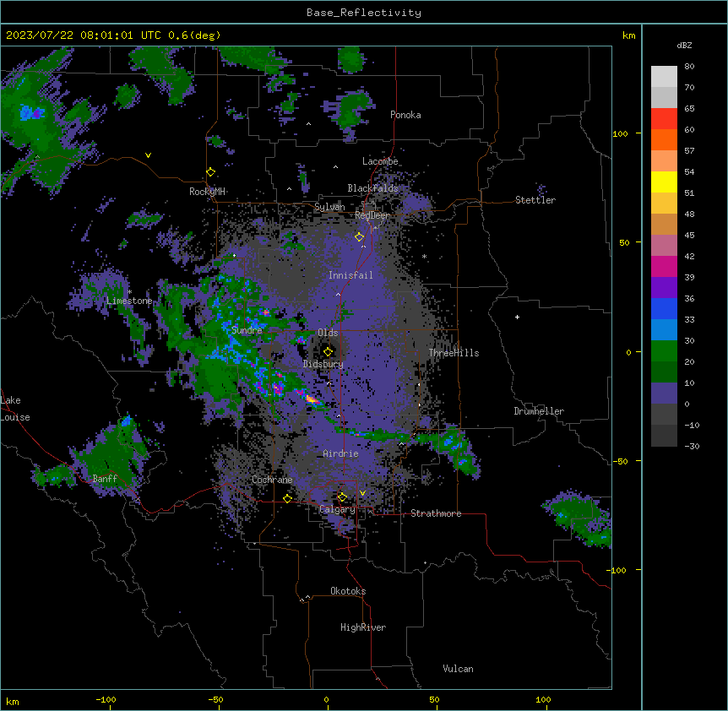Click the Stettler city label
The image size is (728, 711).
tap(535, 200)
